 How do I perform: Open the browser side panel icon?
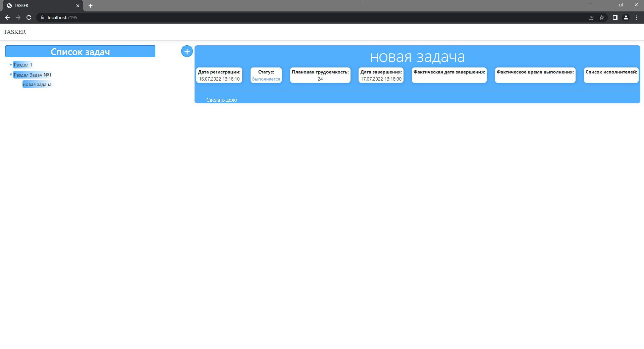point(614,17)
